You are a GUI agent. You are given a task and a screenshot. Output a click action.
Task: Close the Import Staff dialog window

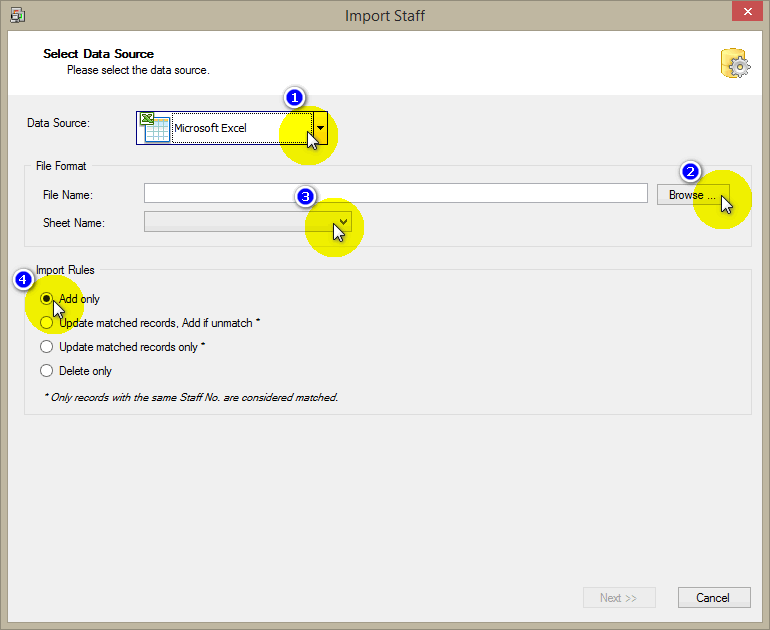744,13
